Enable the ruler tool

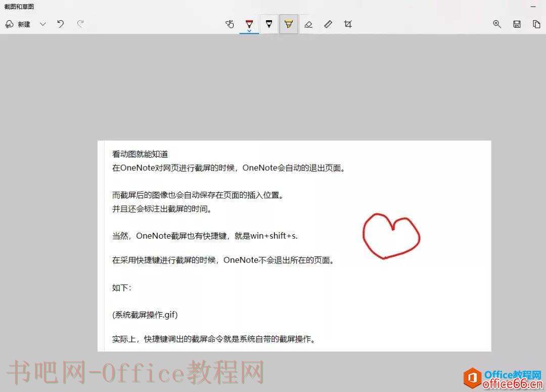pyautogui.click(x=328, y=24)
